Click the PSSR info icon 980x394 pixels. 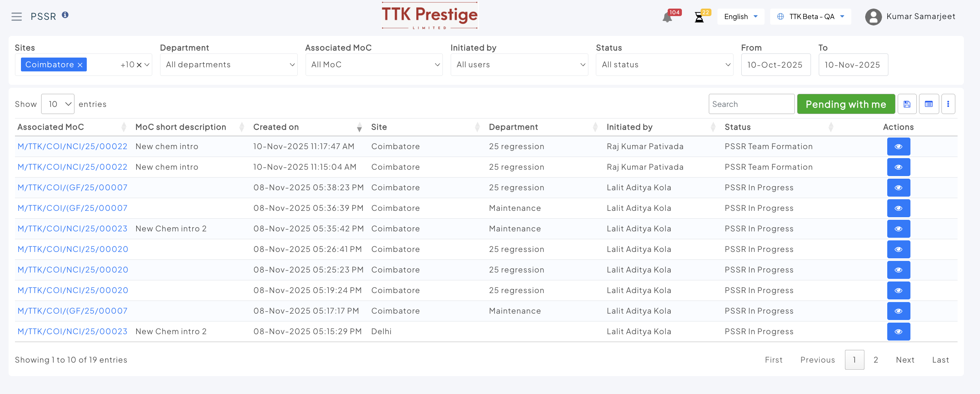click(x=65, y=15)
